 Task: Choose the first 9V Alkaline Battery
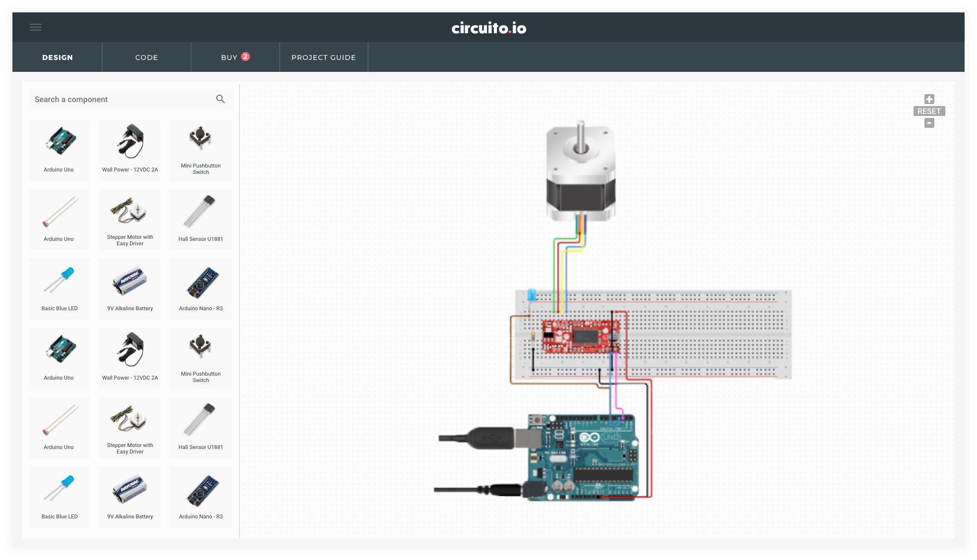tap(130, 288)
